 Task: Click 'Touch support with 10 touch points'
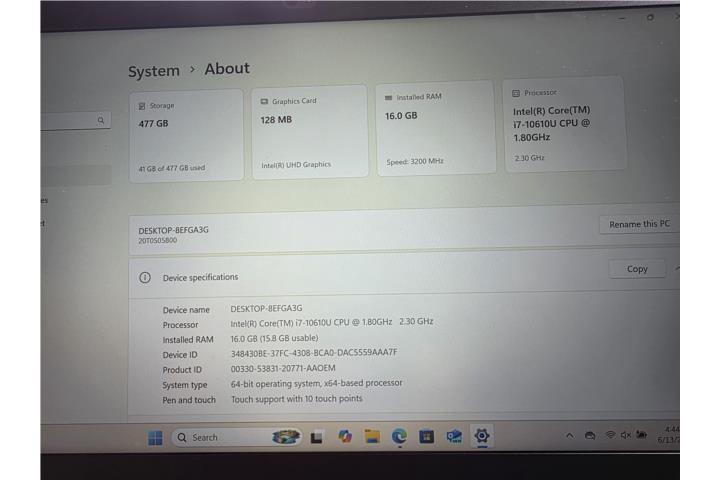(x=297, y=399)
